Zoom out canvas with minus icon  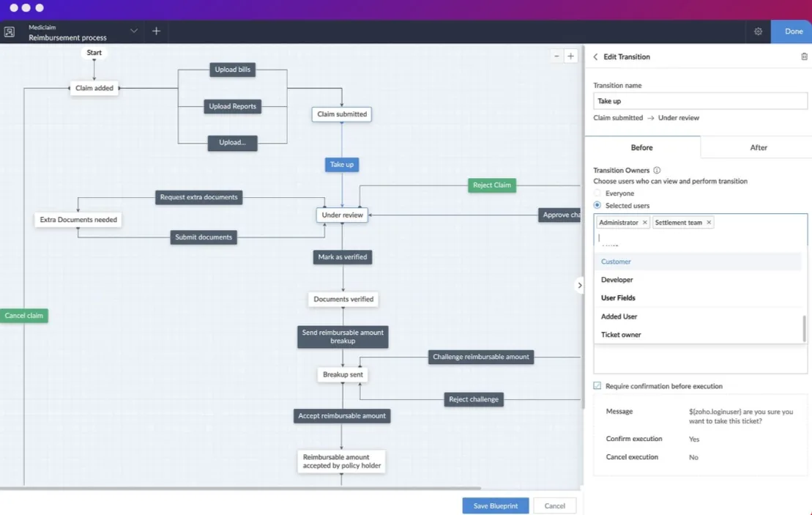[x=556, y=56]
